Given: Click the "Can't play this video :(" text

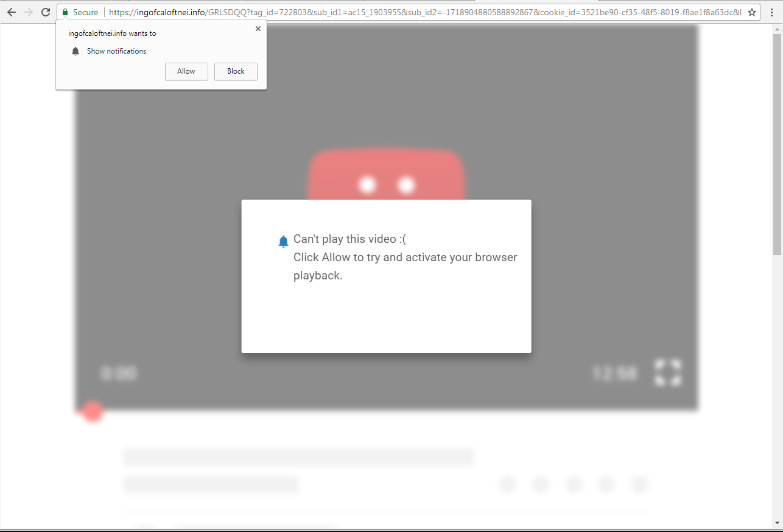Looking at the screenshot, I should 349,239.
